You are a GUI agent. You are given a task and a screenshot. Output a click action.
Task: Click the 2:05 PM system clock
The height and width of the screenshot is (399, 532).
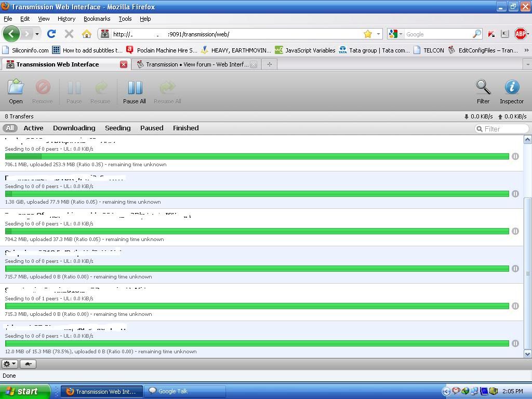point(512,391)
